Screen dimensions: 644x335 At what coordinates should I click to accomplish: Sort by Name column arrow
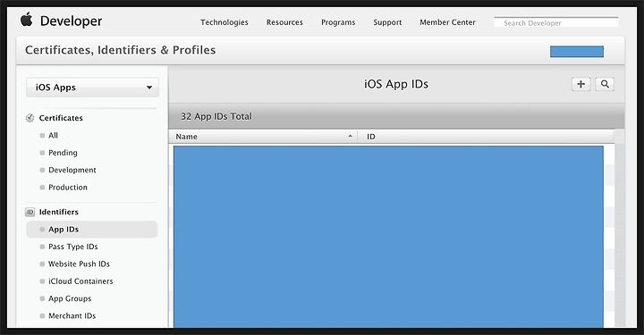(350, 136)
